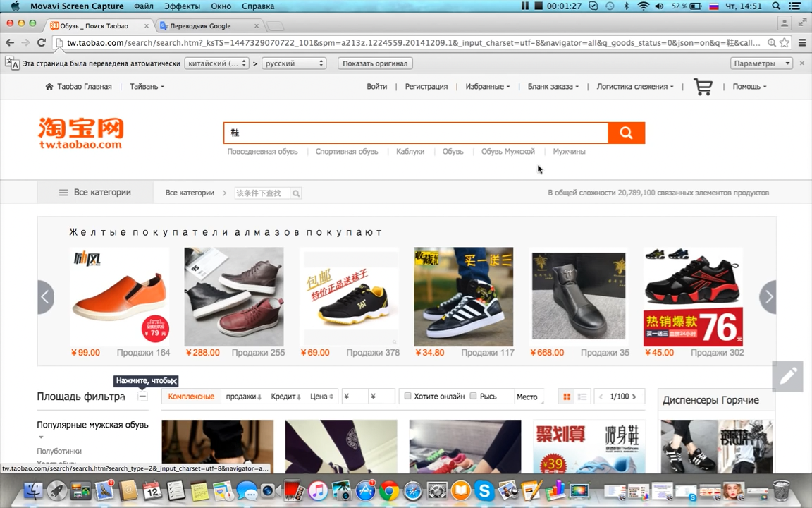Click the 'Полуботинки' sidebar link
Image resolution: width=812 pixels, height=508 pixels.
(x=59, y=451)
